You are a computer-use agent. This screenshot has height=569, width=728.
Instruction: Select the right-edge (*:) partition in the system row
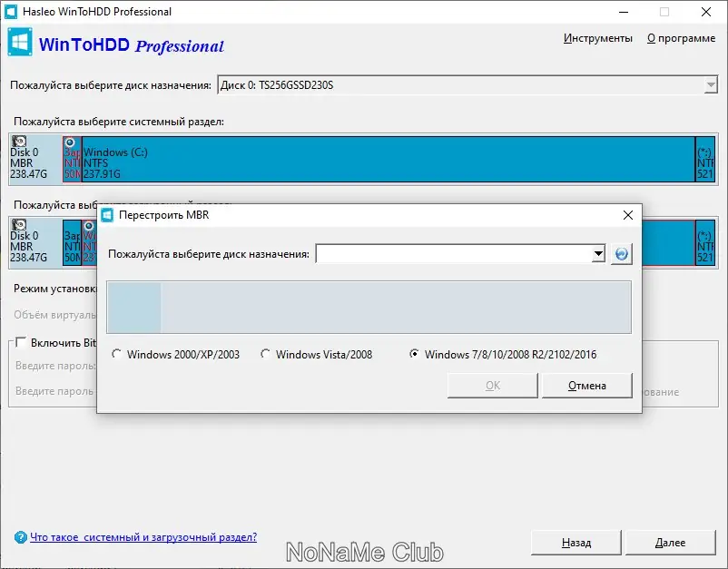click(704, 159)
